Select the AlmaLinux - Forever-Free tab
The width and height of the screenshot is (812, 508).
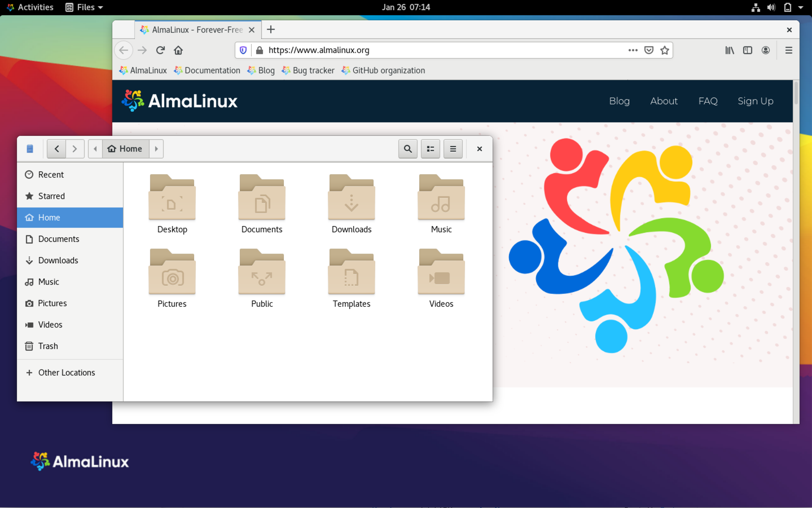coord(198,30)
